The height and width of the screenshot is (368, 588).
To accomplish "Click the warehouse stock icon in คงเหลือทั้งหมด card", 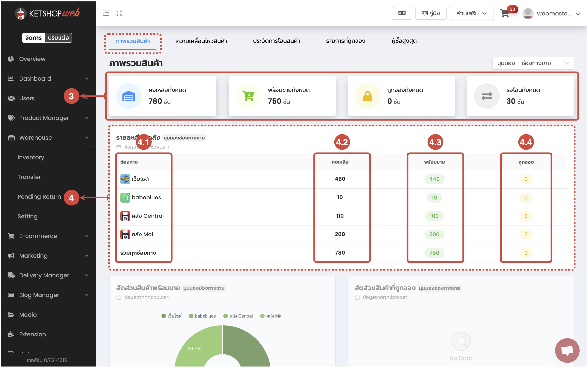I will pyautogui.click(x=129, y=96).
